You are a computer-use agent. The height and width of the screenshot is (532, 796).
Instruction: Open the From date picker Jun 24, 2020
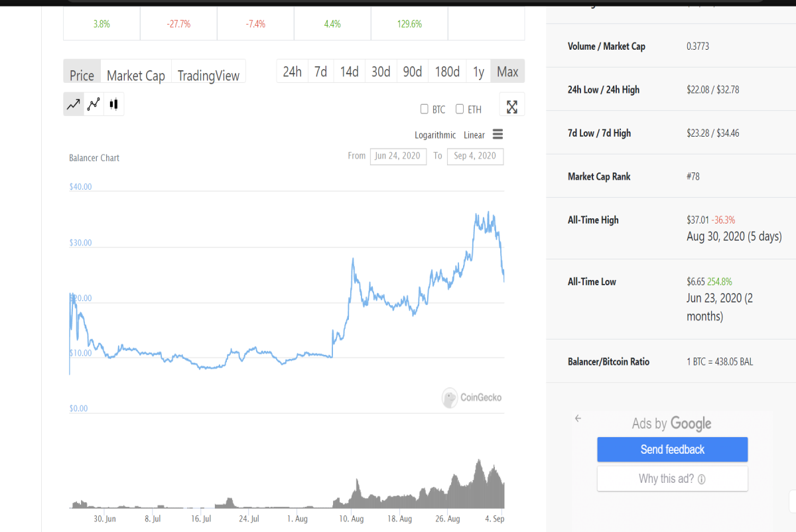[x=398, y=156]
